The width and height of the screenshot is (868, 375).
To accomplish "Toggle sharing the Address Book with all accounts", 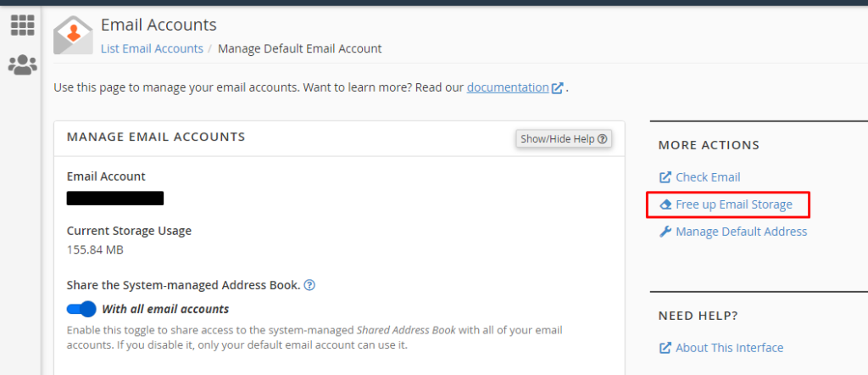I will click(81, 309).
